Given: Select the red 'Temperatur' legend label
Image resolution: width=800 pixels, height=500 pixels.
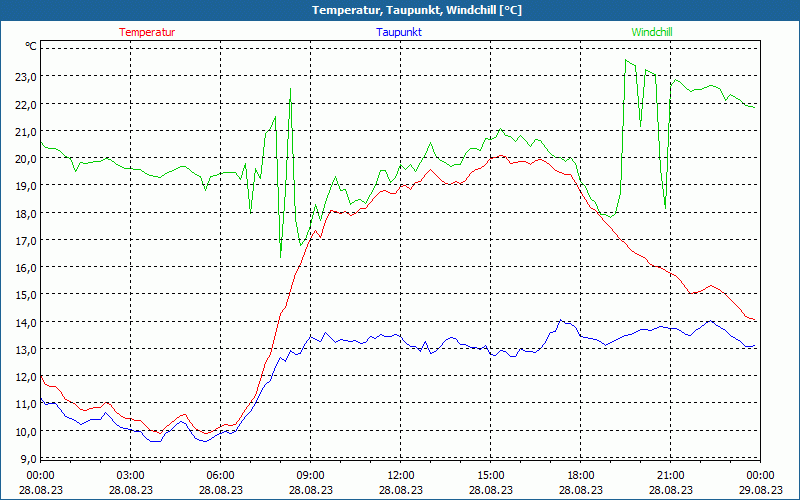Looking at the screenshot, I should click(147, 32).
